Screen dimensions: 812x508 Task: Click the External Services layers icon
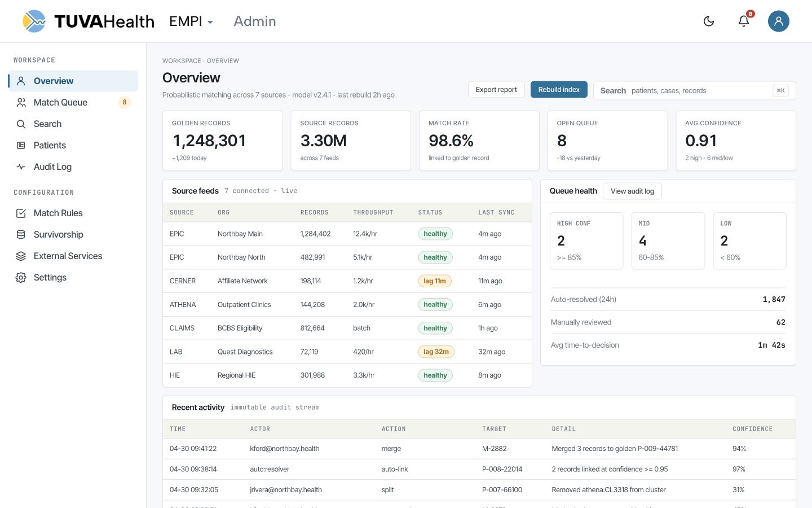coord(21,256)
